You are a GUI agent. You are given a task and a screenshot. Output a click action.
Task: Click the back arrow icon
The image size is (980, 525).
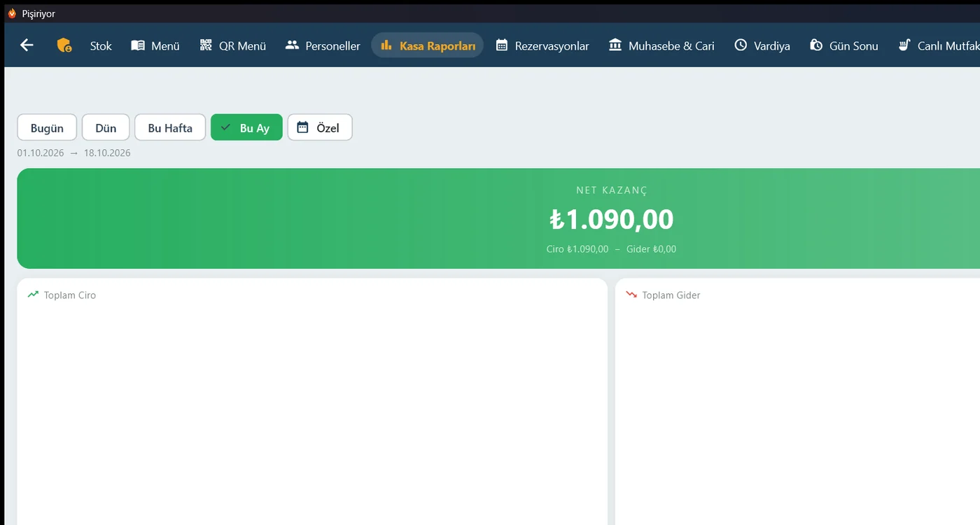click(x=27, y=45)
